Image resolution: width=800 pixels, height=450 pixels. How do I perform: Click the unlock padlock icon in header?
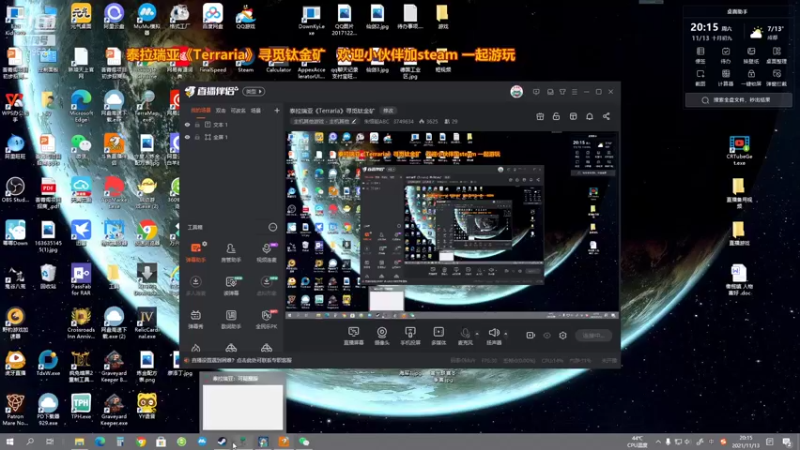click(x=556, y=116)
